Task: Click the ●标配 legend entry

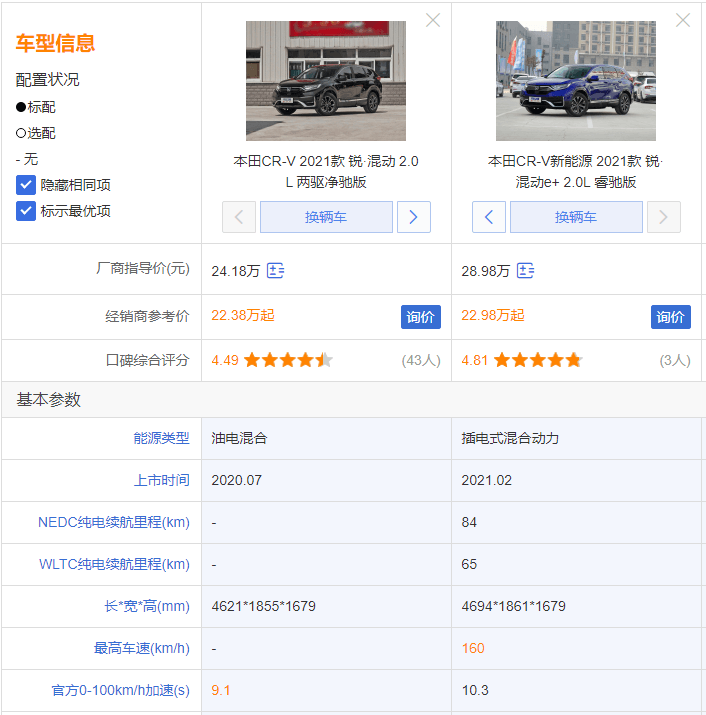Action: (36, 107)
